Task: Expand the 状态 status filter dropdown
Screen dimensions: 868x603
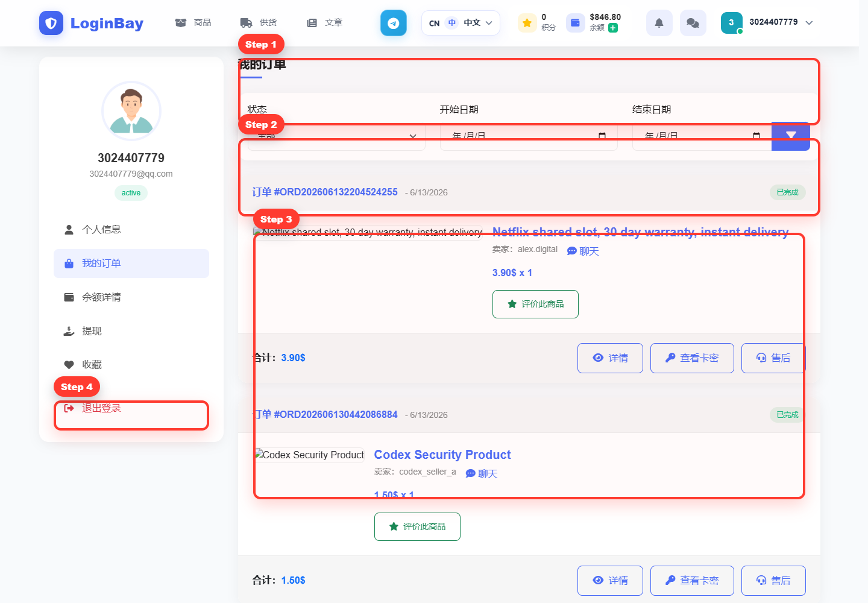Action: click(336, 136)
